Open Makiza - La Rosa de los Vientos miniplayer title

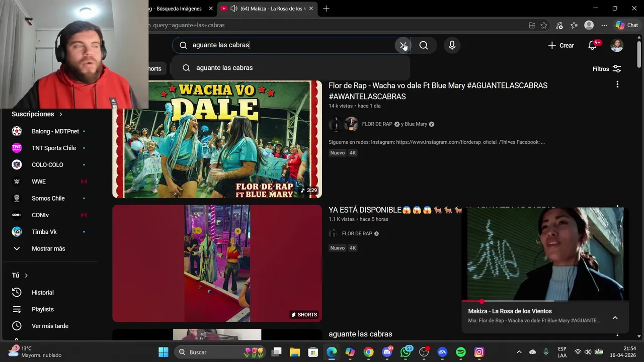[510, 311]
